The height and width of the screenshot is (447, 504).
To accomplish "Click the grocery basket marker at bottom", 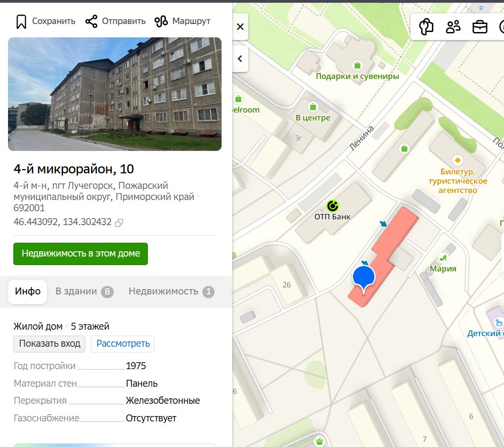I will click(319, 441).
